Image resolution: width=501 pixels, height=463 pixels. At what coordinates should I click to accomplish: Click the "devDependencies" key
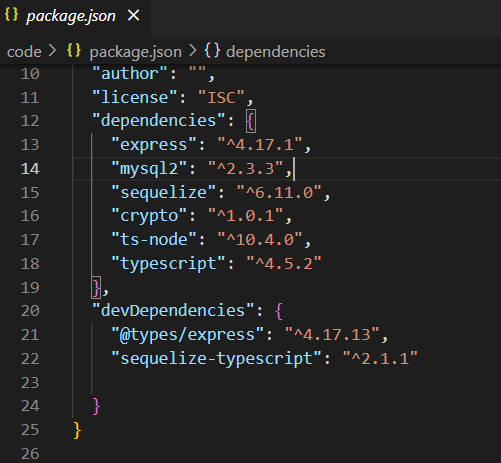(x=173, y=311)
